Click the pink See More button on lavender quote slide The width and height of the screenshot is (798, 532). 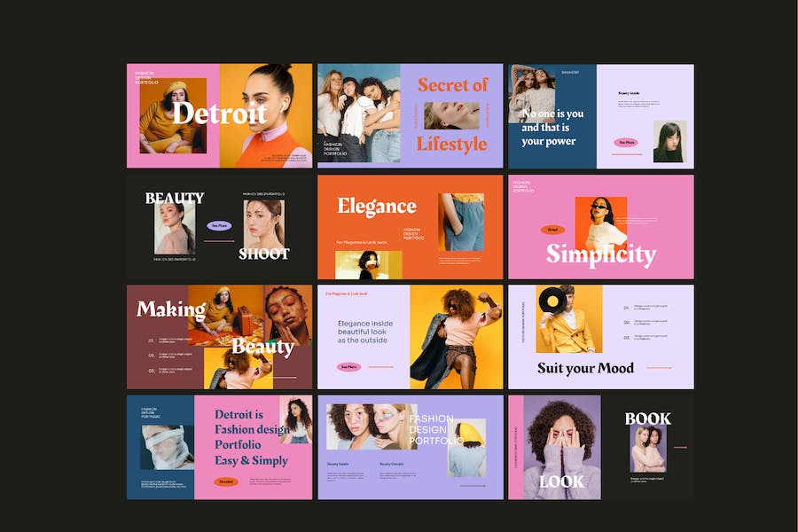pyautogui.click(x=626, y=143)
